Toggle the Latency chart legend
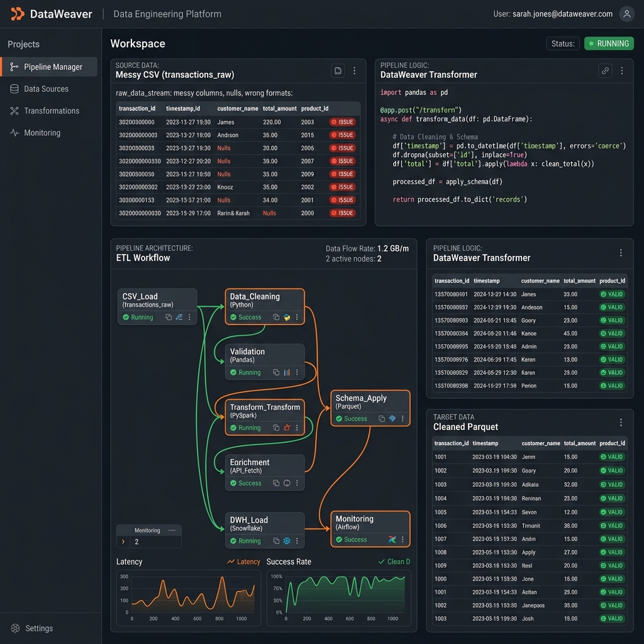Viewport: 644px width, 644px height. point(243,562)
